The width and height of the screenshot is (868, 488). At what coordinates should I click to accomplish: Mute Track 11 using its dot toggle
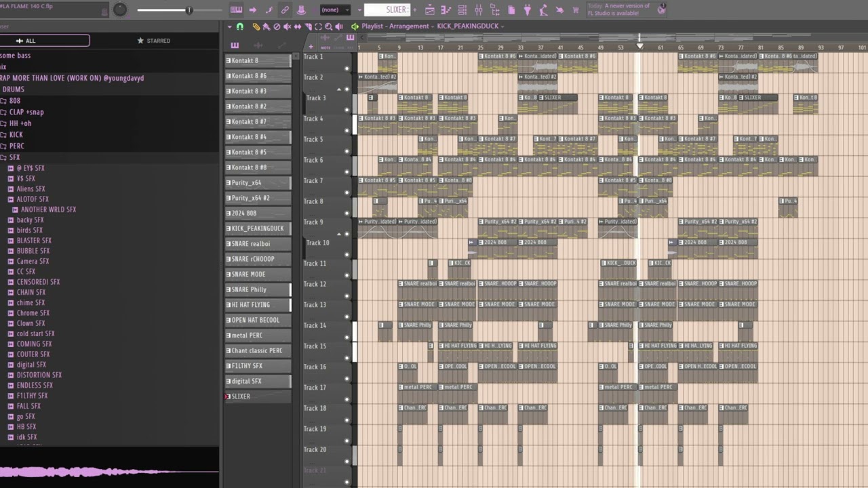point(347,275)
